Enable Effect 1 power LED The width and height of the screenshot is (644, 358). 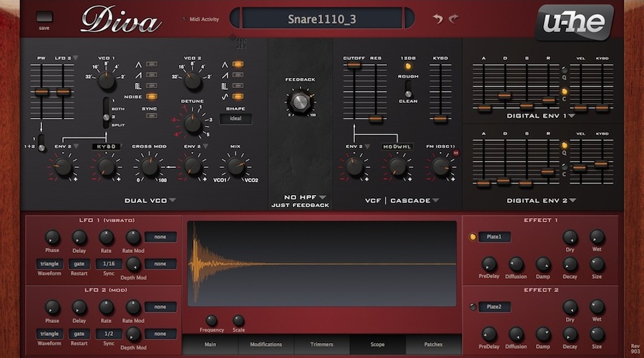tap(473, 237)
